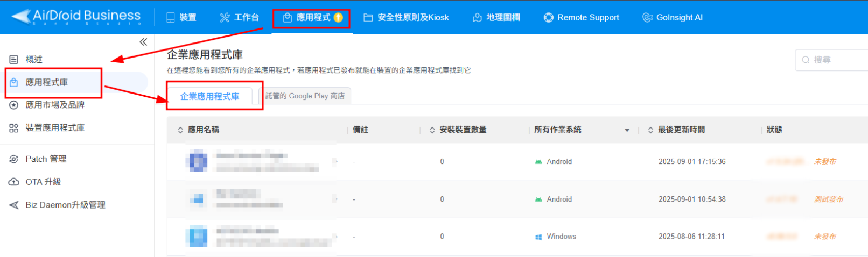This screenshot has width=868, height=257.
Task: Open the 裝置 top menu
Action: coord(181,17)
